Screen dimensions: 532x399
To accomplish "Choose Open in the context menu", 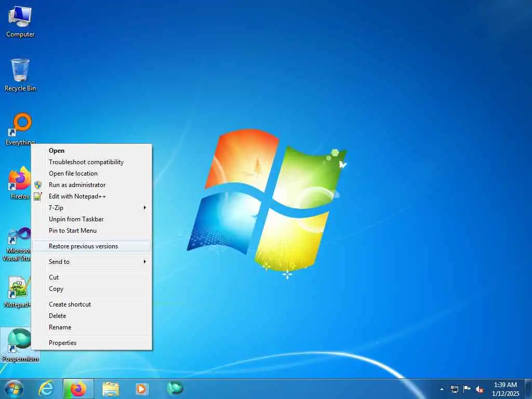I will coord(91,151).
